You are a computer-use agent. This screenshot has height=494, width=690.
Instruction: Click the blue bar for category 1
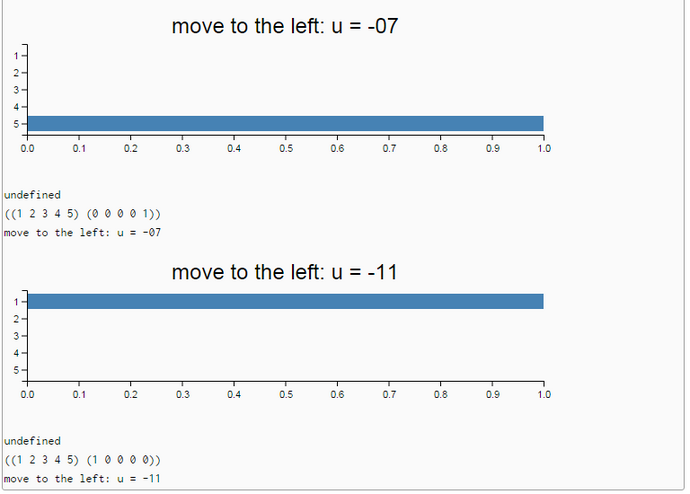(286, 301)
